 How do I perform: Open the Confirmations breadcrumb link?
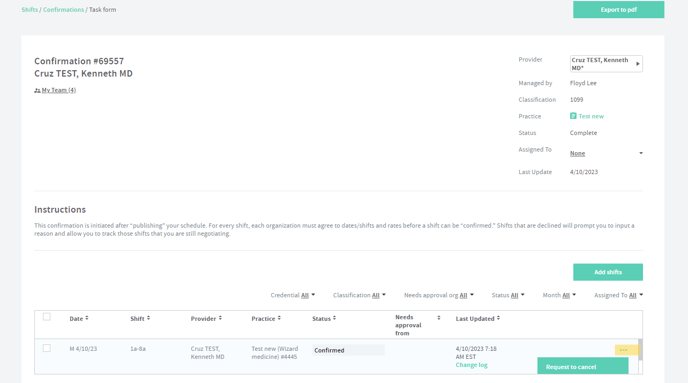tap(63, 10)
